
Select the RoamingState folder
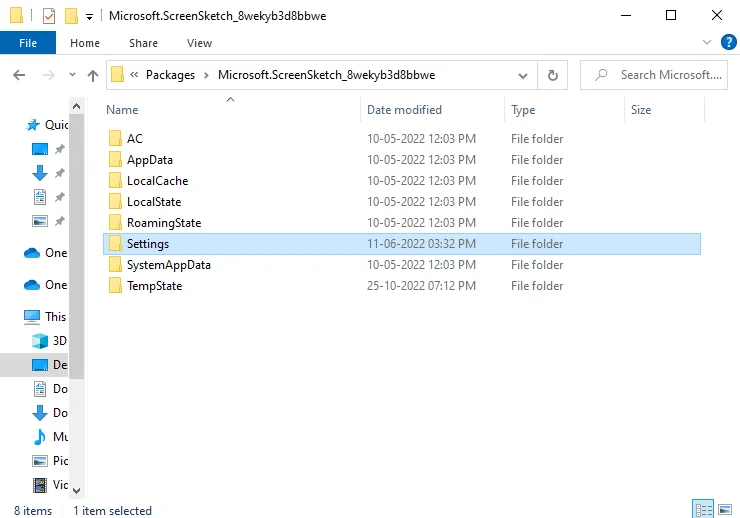pyautogui.click(x=402, y=223)
